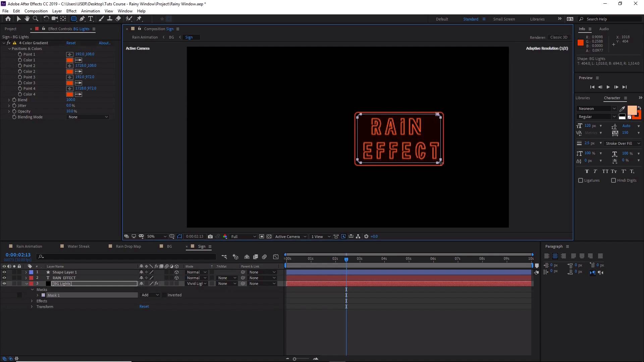Screen dimensions: 644x362
Task: Hide Shape Layer 1 eye toggle
Action: tap(4, 273)
